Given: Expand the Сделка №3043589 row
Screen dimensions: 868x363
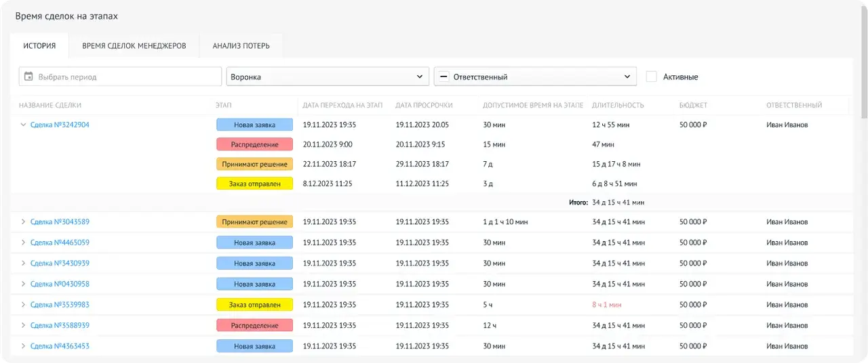Looking at the screenshot, I should point(22,221).
